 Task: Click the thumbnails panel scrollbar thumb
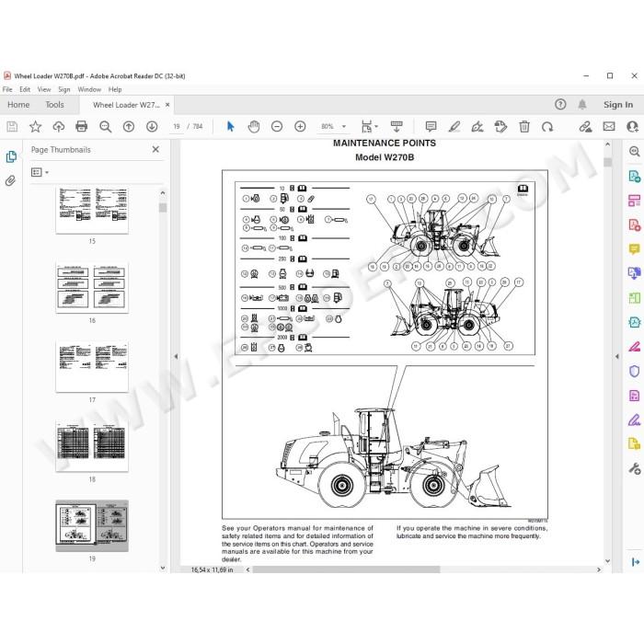pyautogui.click(x=163, y=207)
